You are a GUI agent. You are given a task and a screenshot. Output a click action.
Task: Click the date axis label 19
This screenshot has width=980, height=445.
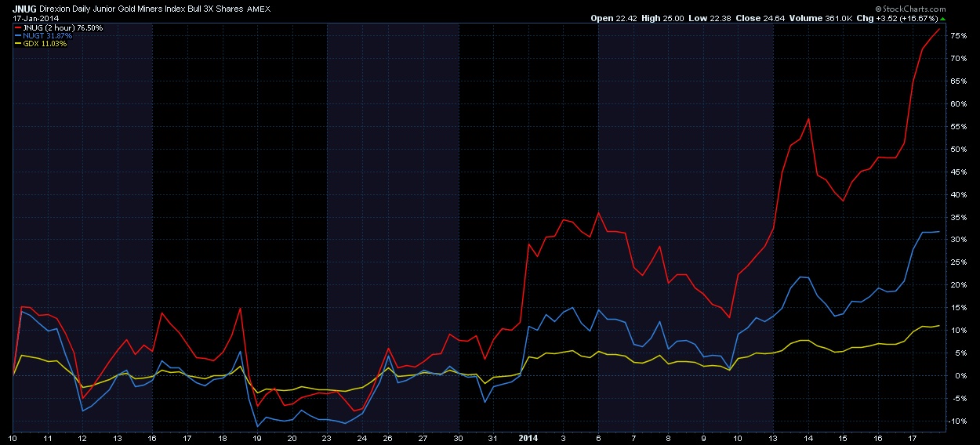[x=257, y=440]
